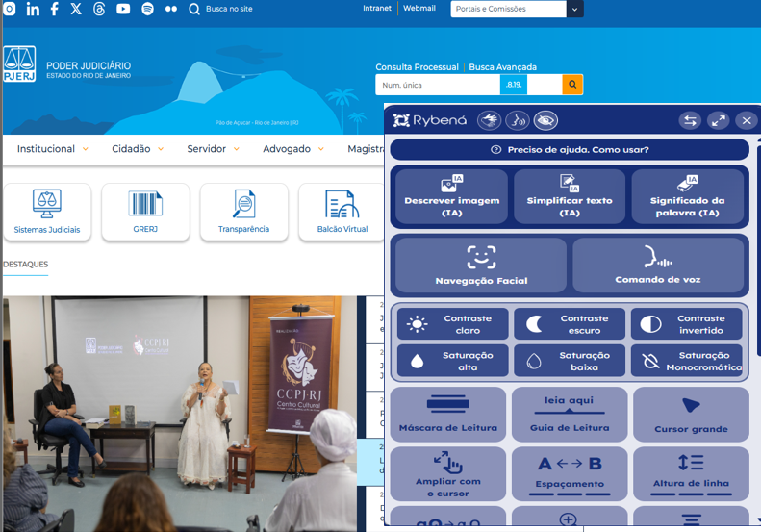Open the Threads social icon
The width and height of the screenshot is (761, 532).
[99, 9]
